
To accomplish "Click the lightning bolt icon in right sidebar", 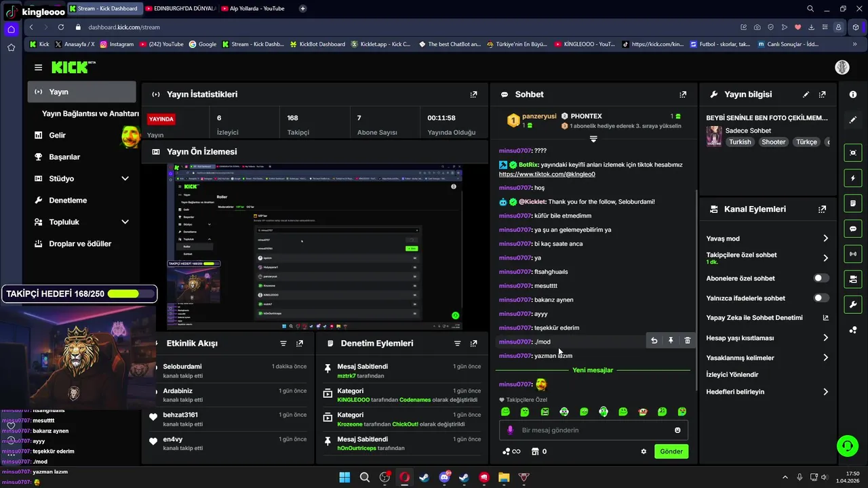I will click(853, 178).
